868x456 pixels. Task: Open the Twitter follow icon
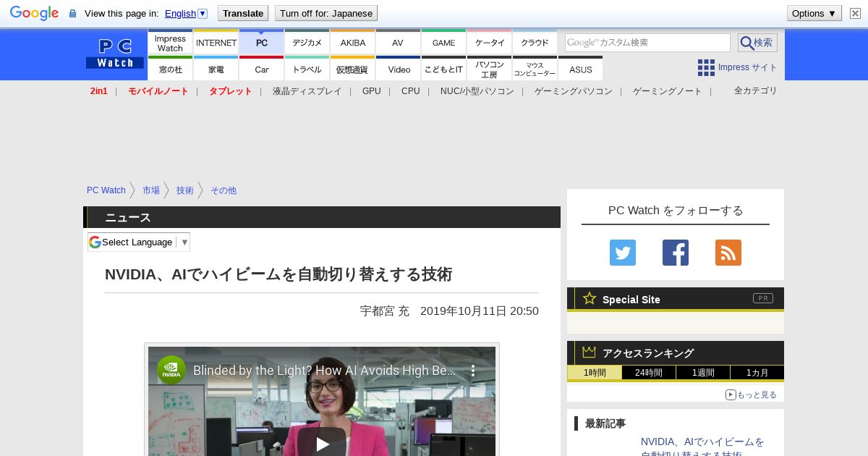(623, 253)
